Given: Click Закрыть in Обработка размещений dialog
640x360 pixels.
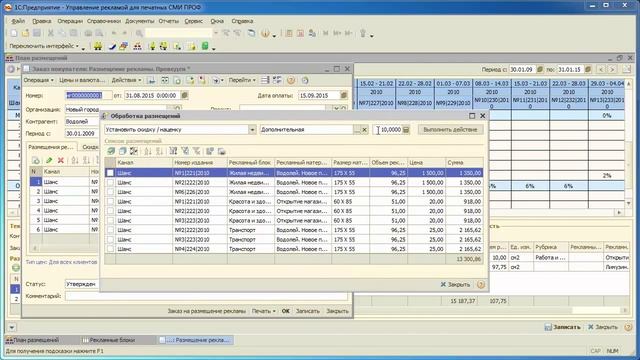Looking at the screenshot, I should click(x=456, y=284).
